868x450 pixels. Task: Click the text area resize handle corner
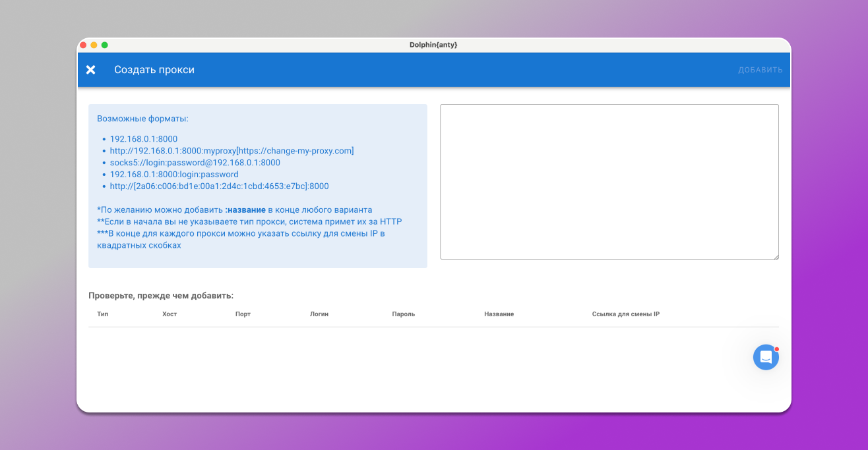tap(776, 256)
